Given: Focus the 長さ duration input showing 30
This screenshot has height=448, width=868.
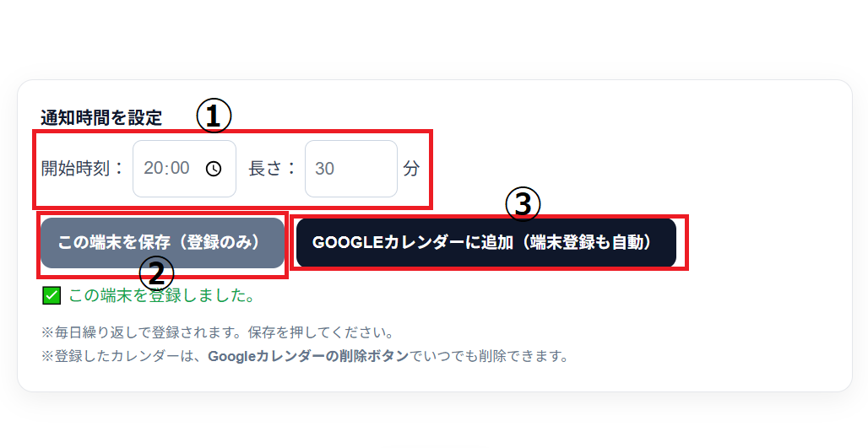Looking at the screenshot, I should tap(350, 169).
